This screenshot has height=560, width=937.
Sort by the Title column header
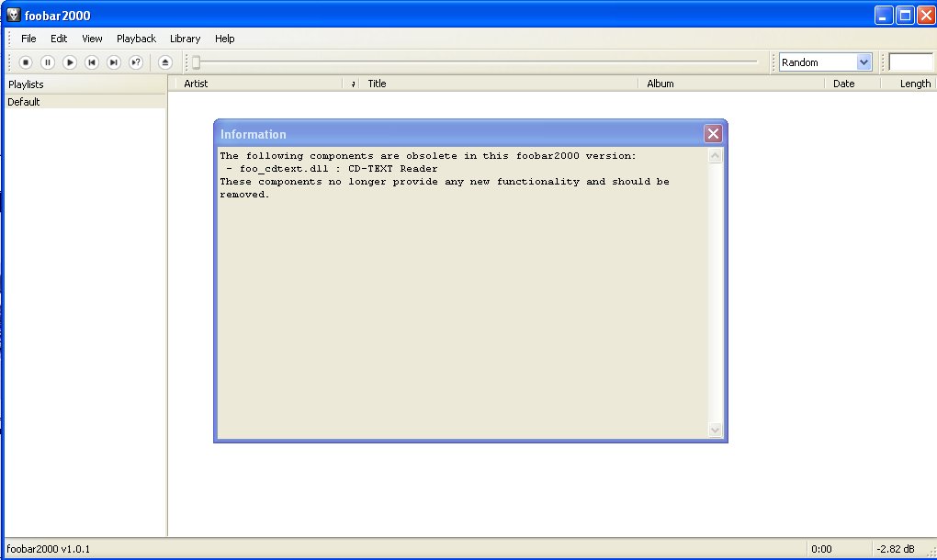click(x=501, y=84)
